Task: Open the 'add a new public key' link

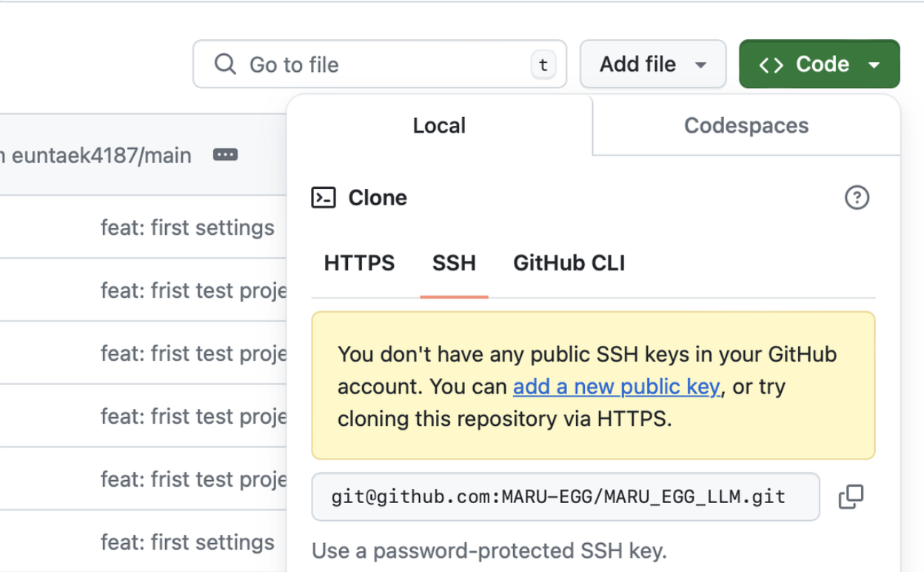Action: (616, 387)
